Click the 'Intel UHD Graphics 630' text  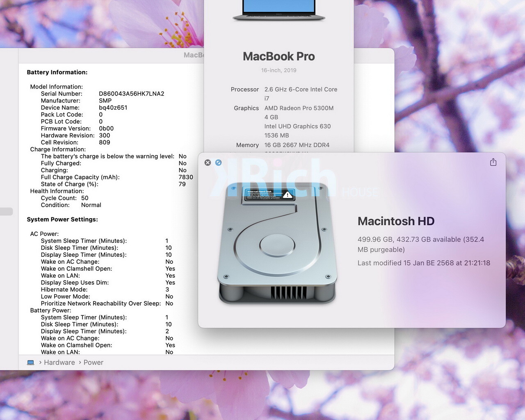click(x=298, y=126)
